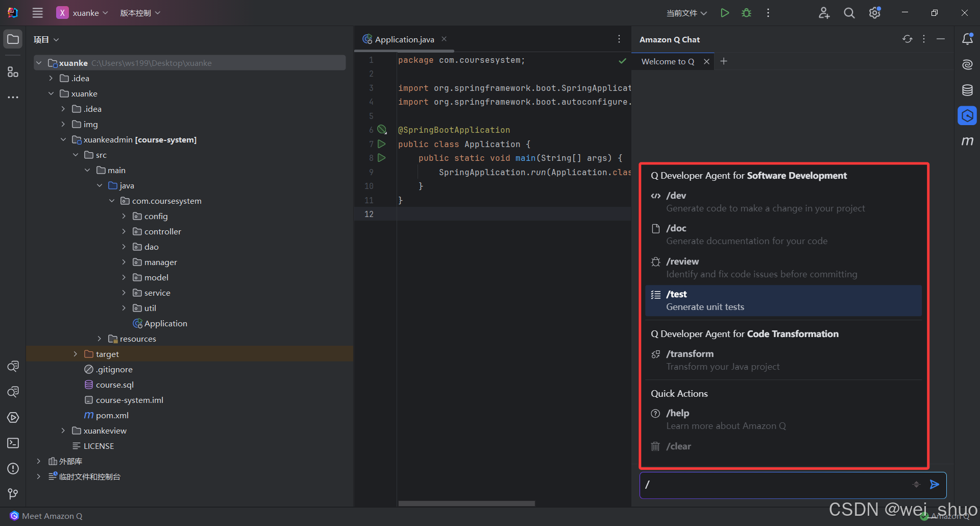Open the notifications bell icon
This screenshot has width=980, height=526.
pyautogui.click(x=967, y=39)
